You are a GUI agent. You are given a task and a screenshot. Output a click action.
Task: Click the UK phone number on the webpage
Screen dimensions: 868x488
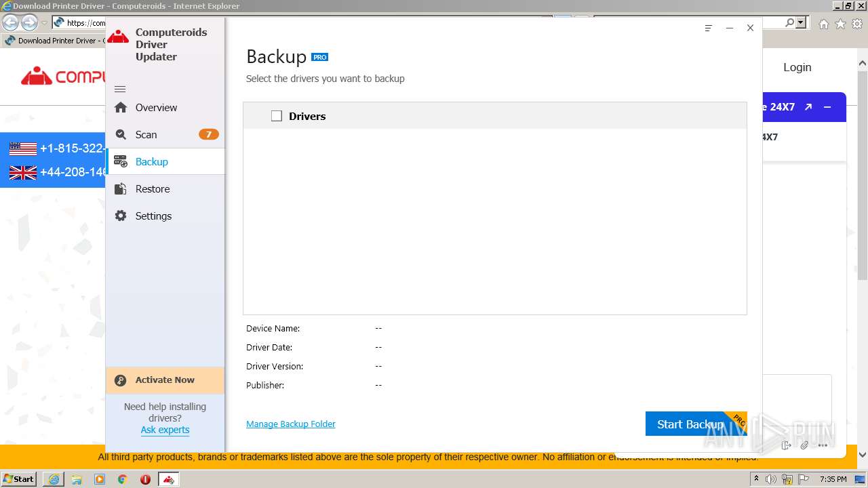(73, 172)
